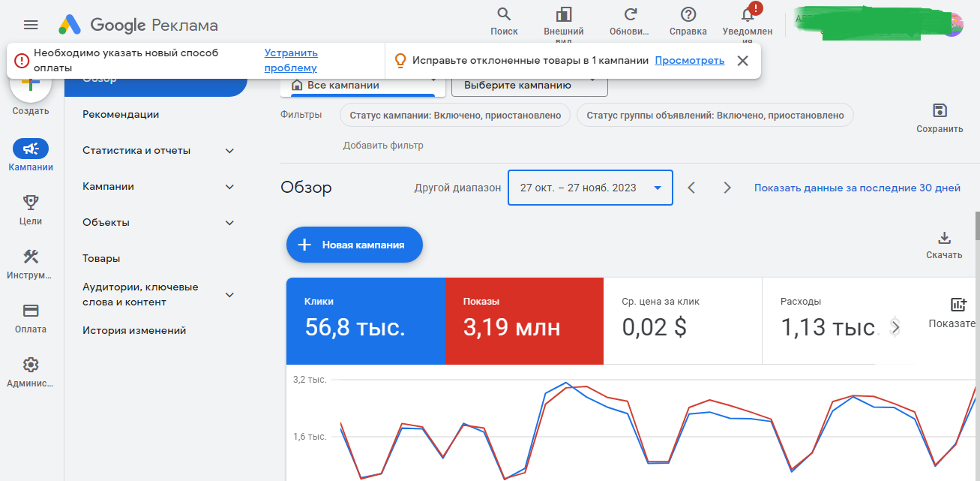Expand Статистика и отчеты section

coord(229,151)
